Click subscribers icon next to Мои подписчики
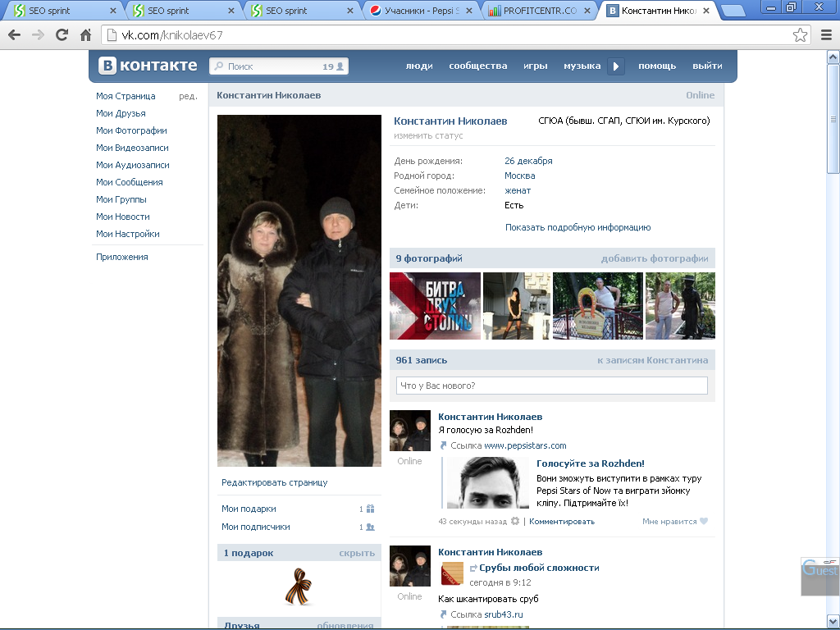 [370, 527]
